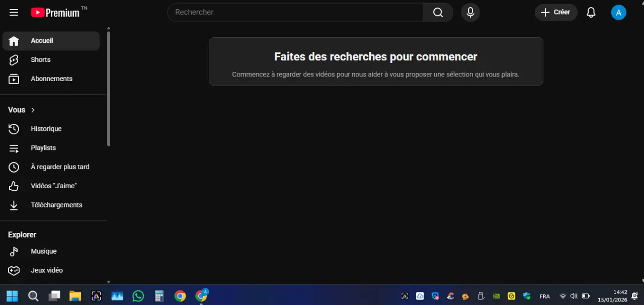Select the Jeux vidéo label

click(47, 271)
